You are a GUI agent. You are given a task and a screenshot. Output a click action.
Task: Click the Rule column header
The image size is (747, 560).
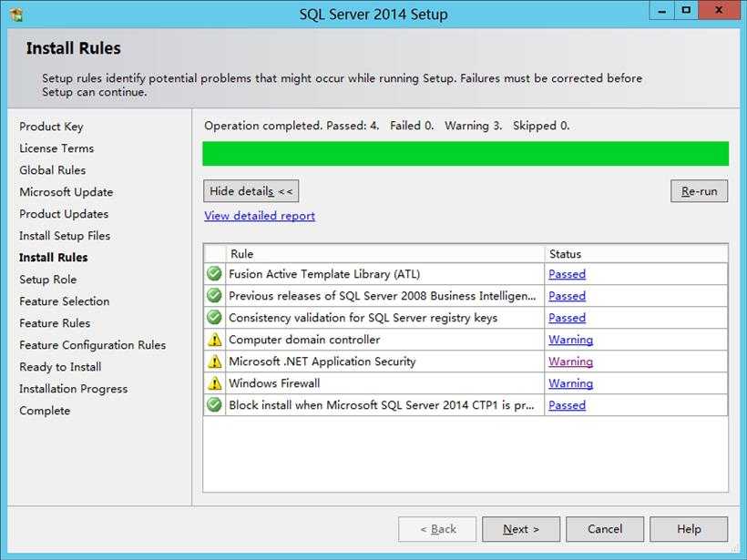click(385, 254)
